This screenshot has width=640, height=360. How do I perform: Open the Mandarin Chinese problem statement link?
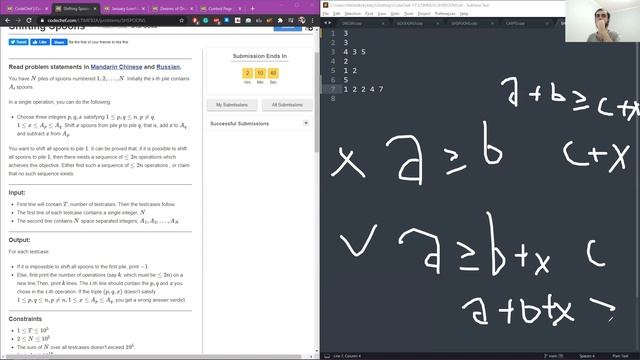point(116,67)
